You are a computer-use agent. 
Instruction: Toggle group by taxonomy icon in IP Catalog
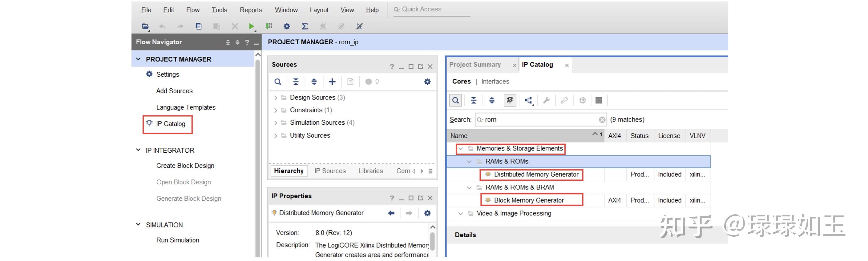pyautogui.click(x=510, y=100)
